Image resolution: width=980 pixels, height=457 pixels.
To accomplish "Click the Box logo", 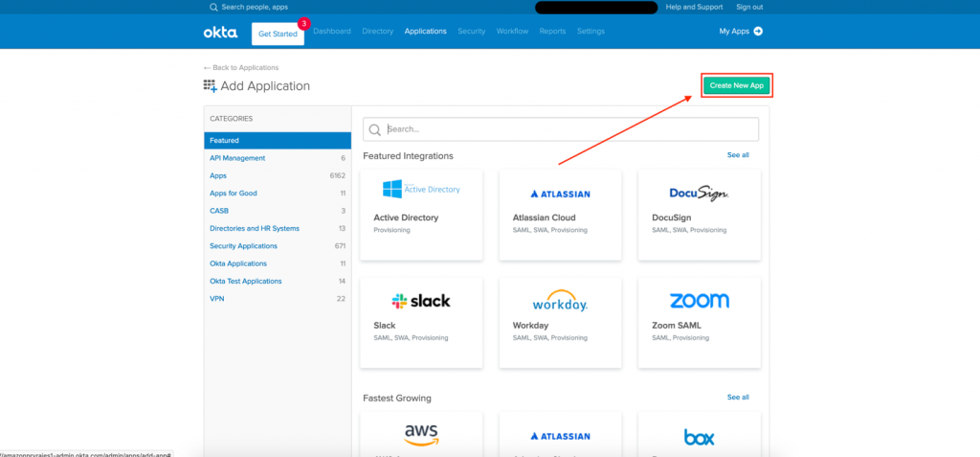I will point(699,437).
